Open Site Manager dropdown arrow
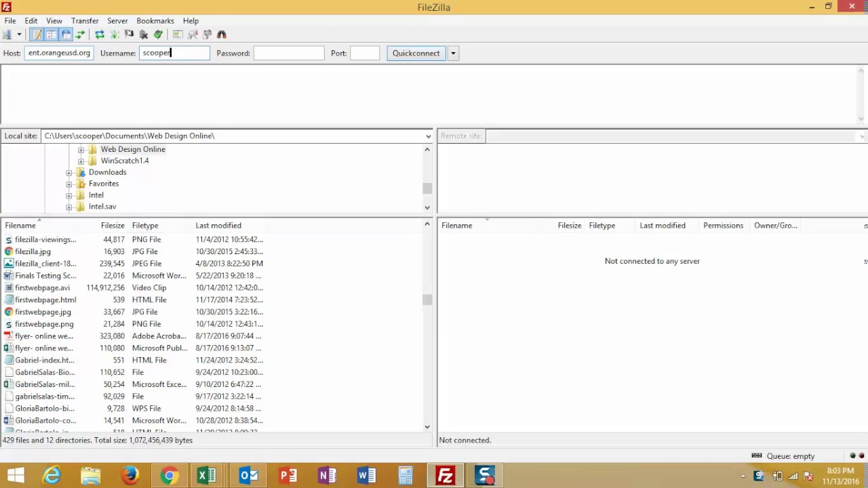This screenshot has height=488, width=868. pos(19,35)
